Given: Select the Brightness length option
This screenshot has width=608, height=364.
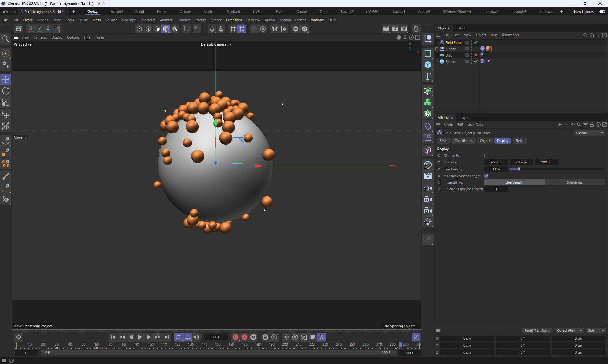Looking at the screenshot, I should [x=574, y=182].
